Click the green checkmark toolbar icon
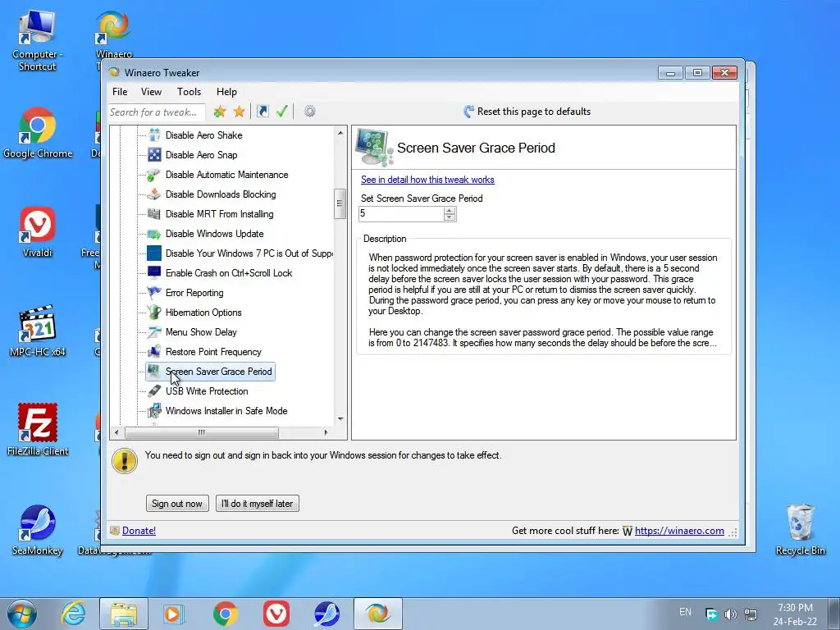 click(282, 112)
